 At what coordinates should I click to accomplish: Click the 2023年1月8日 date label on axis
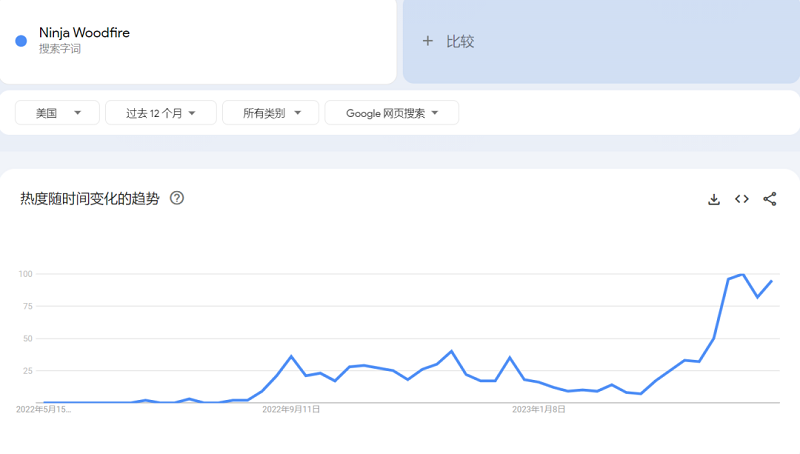click(x=539, y=409)
